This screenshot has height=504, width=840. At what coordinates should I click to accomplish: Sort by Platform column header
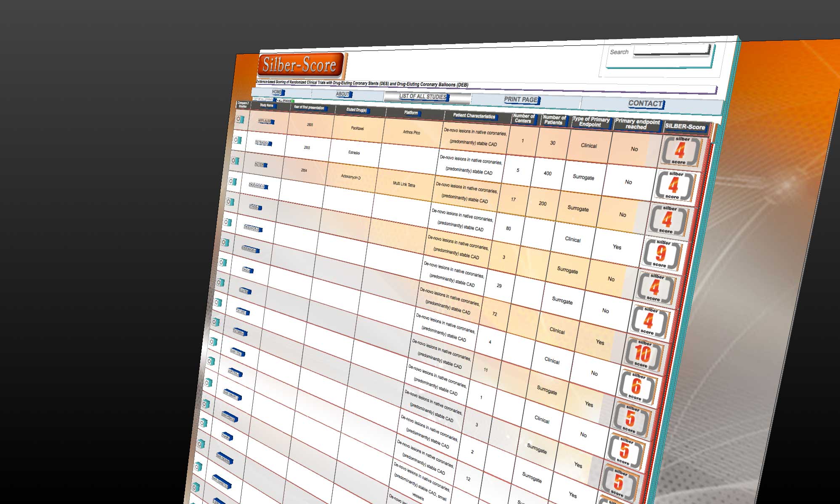tap(412, 113)
